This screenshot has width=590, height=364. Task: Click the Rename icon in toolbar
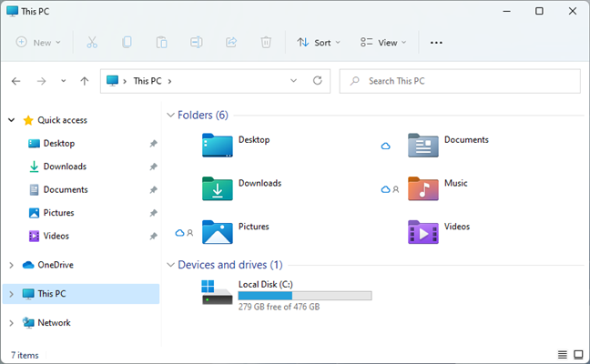point(197,42)
